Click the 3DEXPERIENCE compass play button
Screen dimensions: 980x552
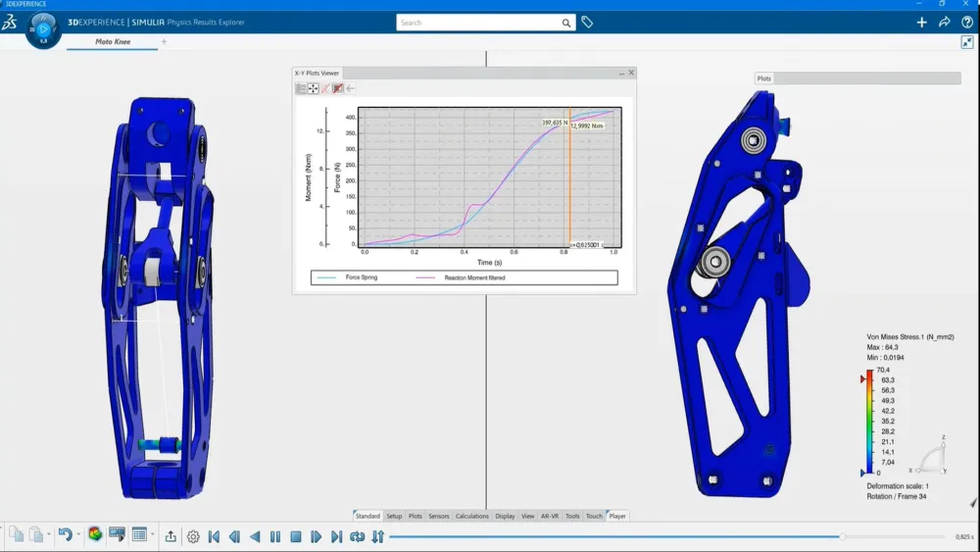click(43, 29)
